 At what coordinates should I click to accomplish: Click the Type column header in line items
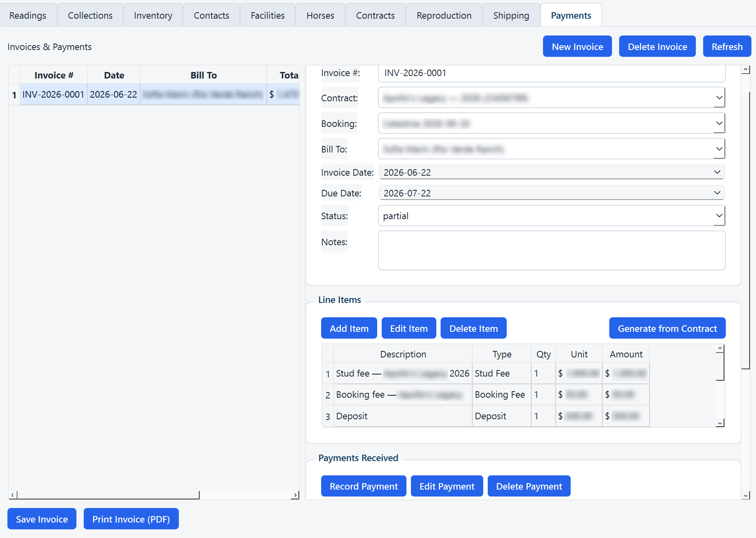tap(502, 354)
